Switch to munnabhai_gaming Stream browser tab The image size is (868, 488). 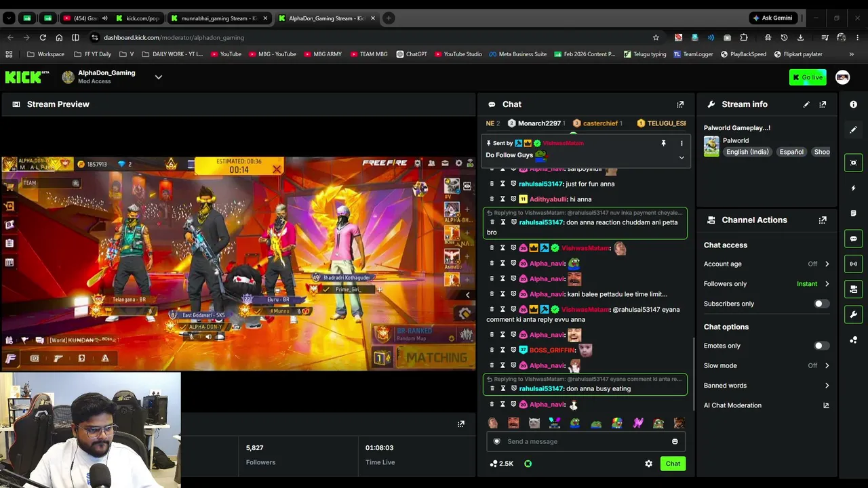tap(219, 18)
